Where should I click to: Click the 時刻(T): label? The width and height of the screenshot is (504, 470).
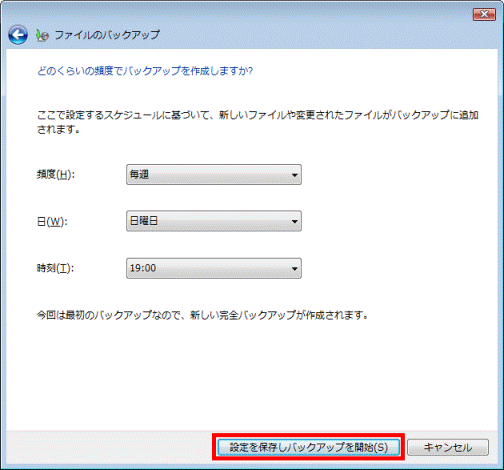[x=55, y=268]
